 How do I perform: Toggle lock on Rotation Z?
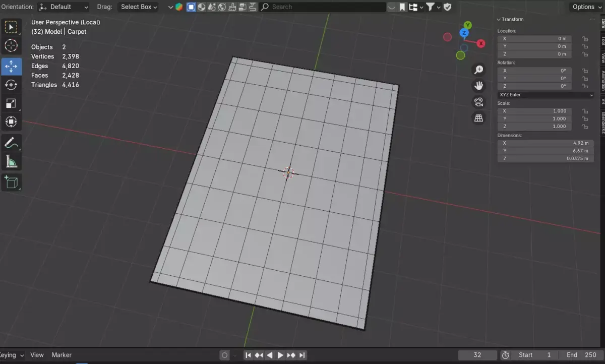point(585,86)
